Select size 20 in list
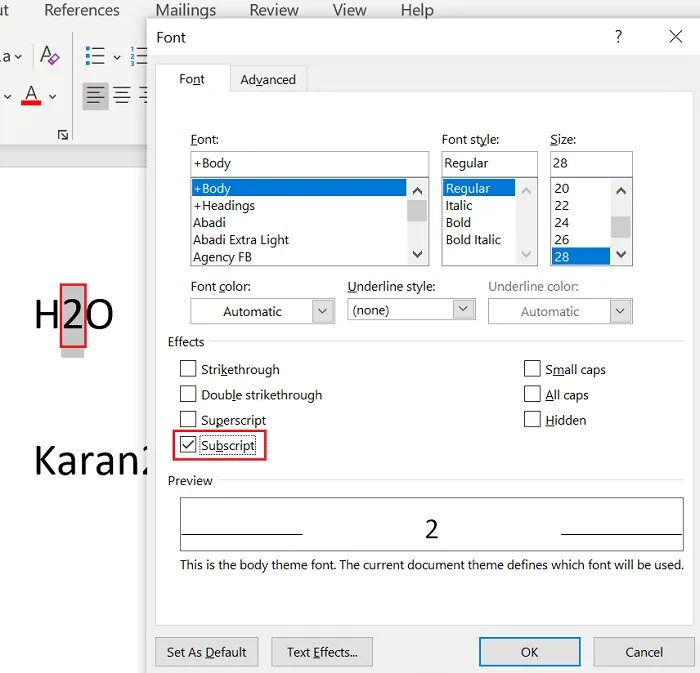This screenshot has height=673, width=700. point(581,188)
